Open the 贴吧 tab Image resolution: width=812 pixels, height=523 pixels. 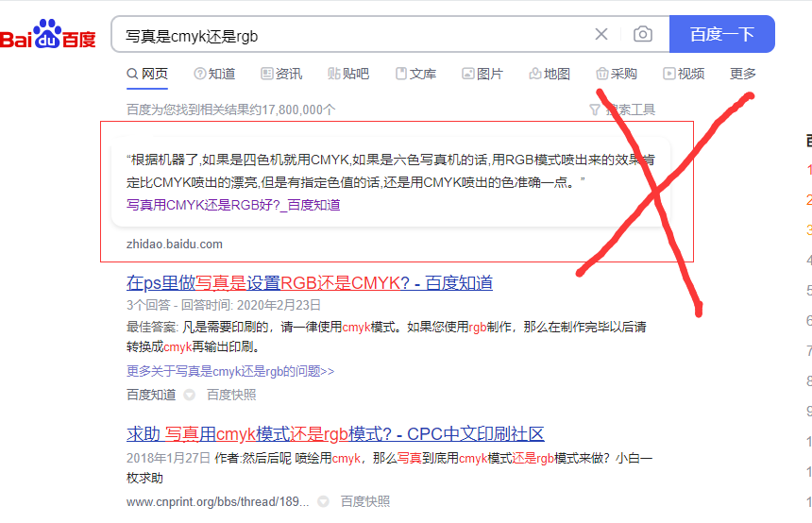pos(348,74)
